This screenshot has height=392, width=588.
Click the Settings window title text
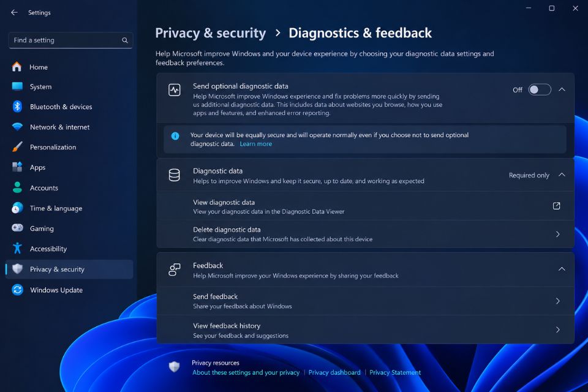[x=39, y=12]
